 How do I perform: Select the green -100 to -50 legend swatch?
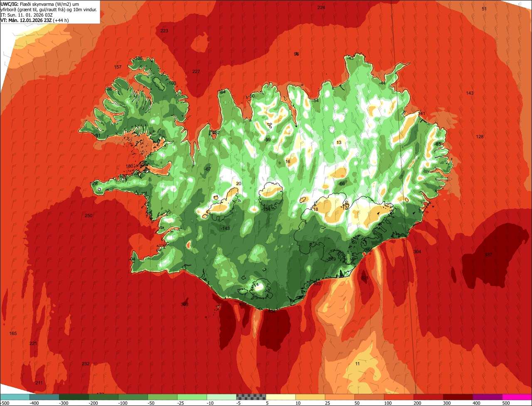point(133,397)
